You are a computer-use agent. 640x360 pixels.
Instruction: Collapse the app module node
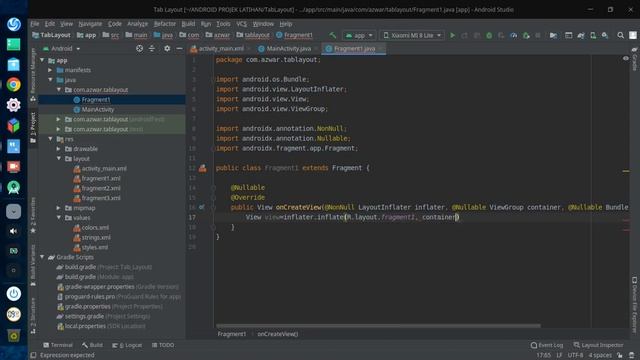point(42,60)
